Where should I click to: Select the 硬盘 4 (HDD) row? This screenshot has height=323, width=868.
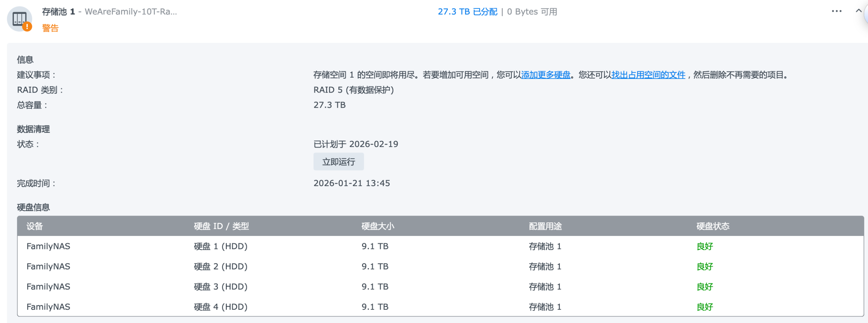(x=220, y=307)
